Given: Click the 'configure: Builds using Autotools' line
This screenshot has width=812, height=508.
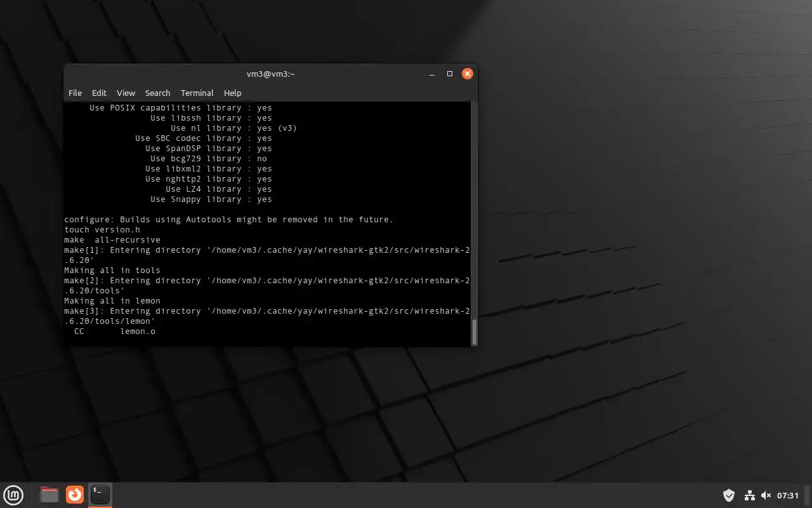Looking at the screenshot, I should pyautogui.click(x=229, y=220).
